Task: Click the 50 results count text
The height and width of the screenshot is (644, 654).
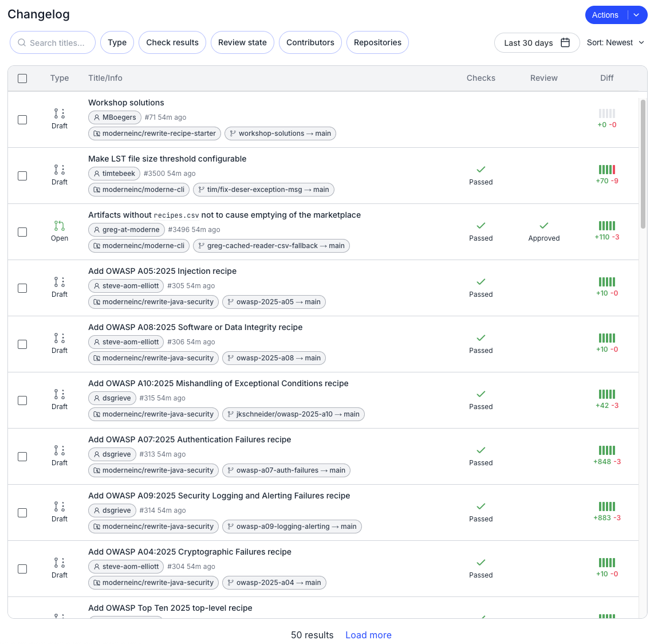Action: tap(312, 635)
